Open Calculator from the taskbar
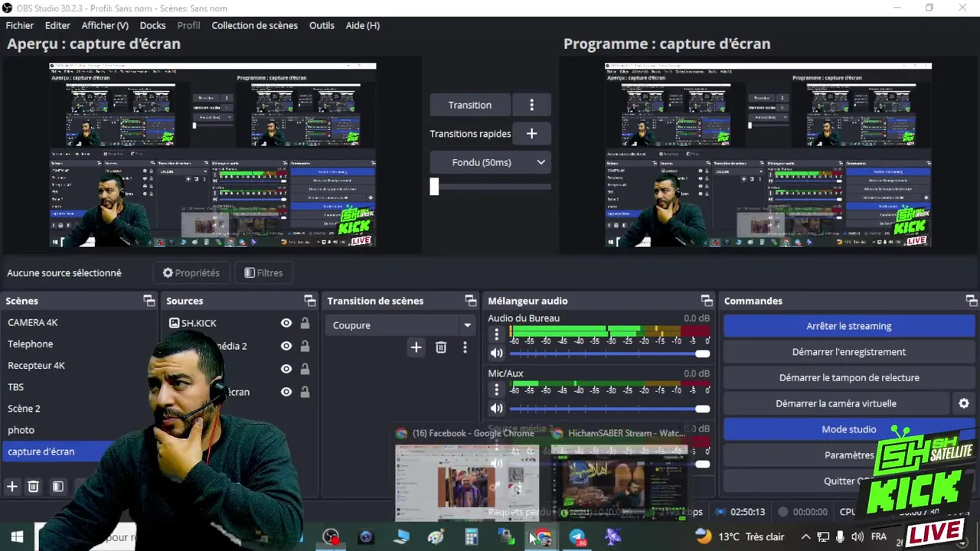 point(472,537)
